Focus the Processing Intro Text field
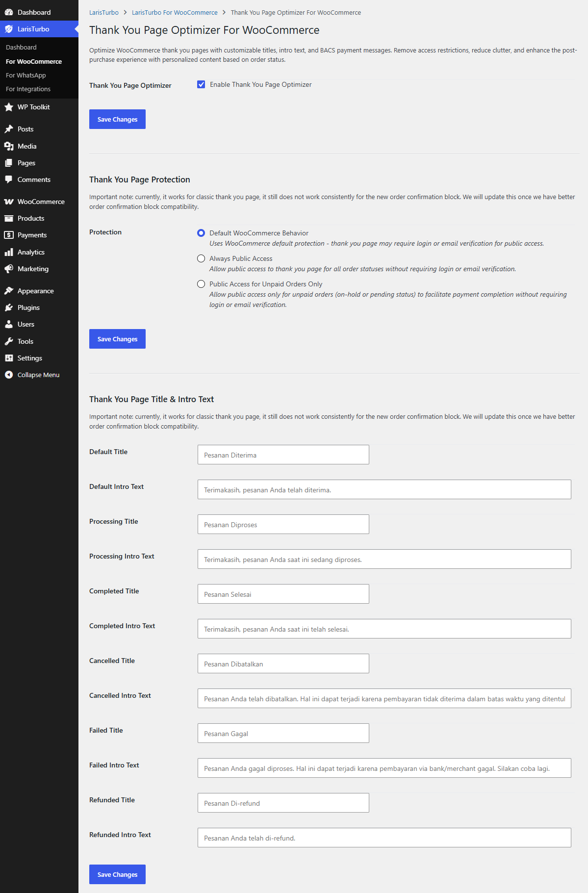The height and width of the screenshot is (893, 588). coord(384,559)
